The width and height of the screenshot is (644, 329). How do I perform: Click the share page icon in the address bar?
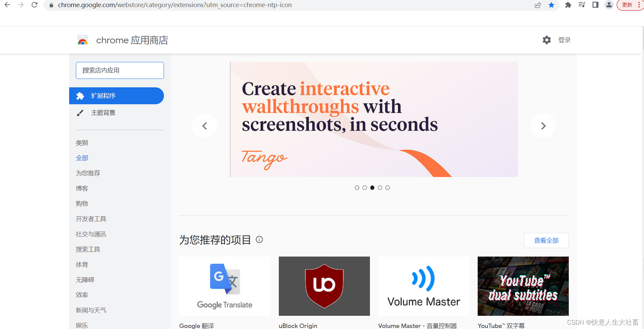(x=538, y=5)
